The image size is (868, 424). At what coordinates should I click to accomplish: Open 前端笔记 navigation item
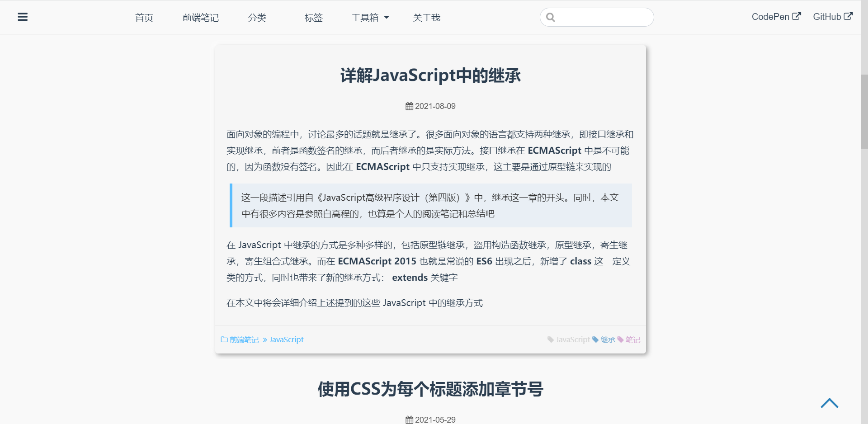click(x=201, y=18)
